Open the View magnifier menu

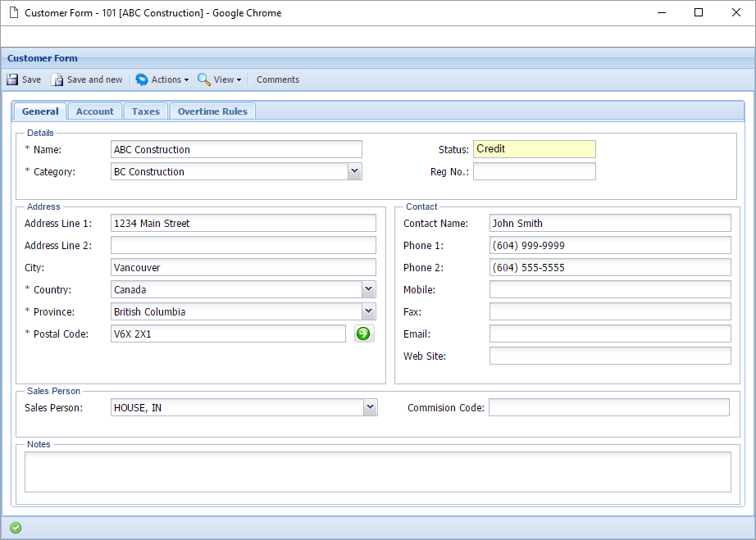204,79
